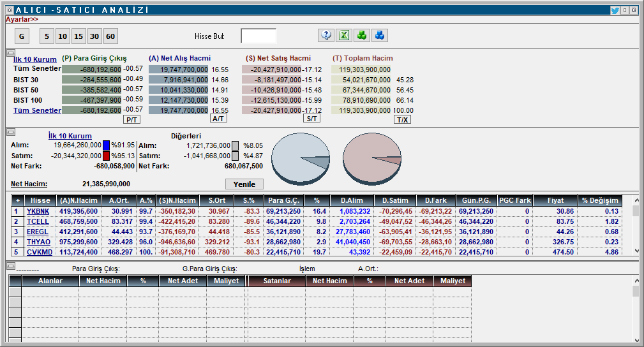Sort by Fiyat column header
The width and height of the screenshot is (644, 347).
coord(555,200)
